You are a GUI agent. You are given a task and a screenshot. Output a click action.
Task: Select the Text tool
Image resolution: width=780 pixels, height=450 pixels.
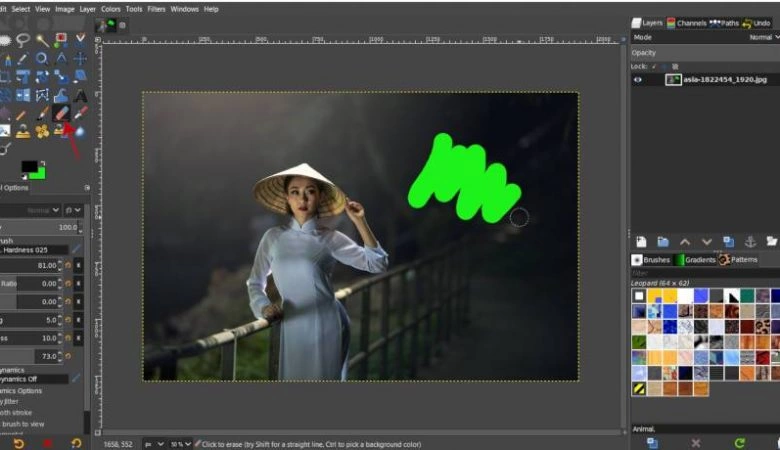[80, 95]
